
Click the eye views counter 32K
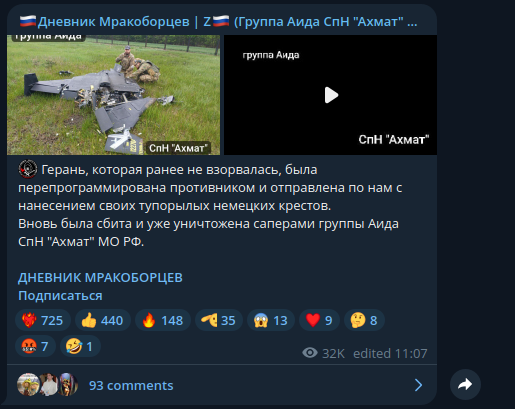(323, 353)
